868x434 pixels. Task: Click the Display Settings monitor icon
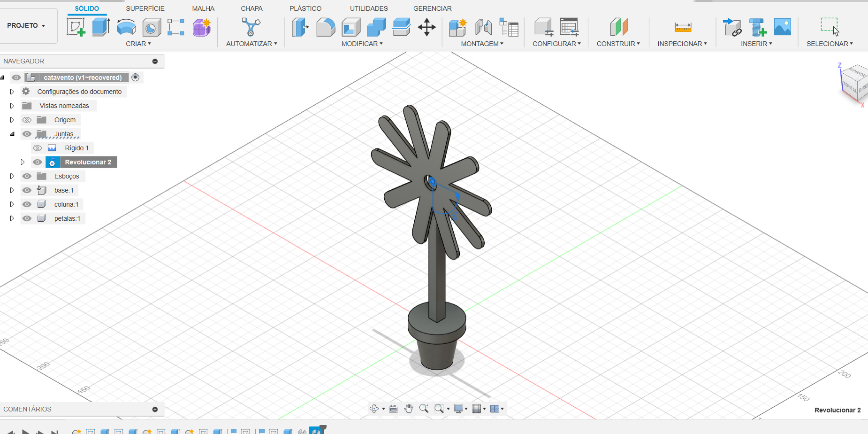459,409
